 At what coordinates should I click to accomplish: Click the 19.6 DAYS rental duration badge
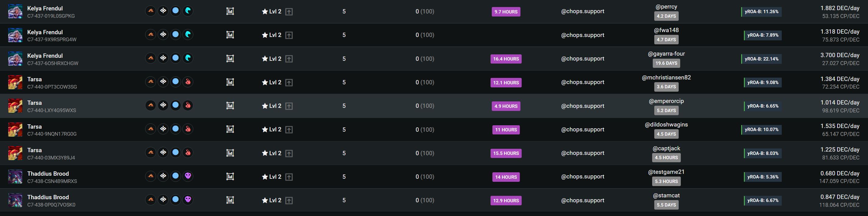pos(666,63)
